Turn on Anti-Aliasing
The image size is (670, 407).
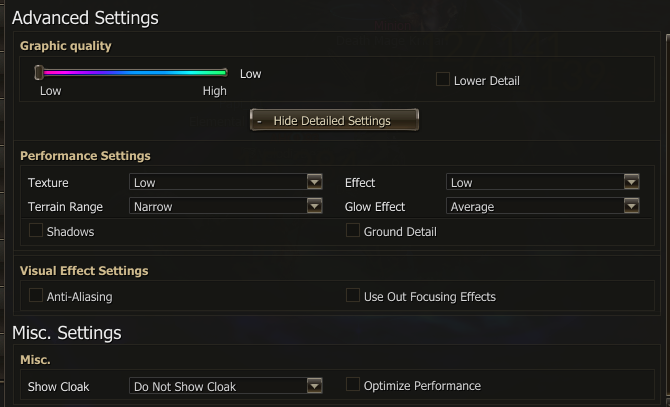coord(36,296)
